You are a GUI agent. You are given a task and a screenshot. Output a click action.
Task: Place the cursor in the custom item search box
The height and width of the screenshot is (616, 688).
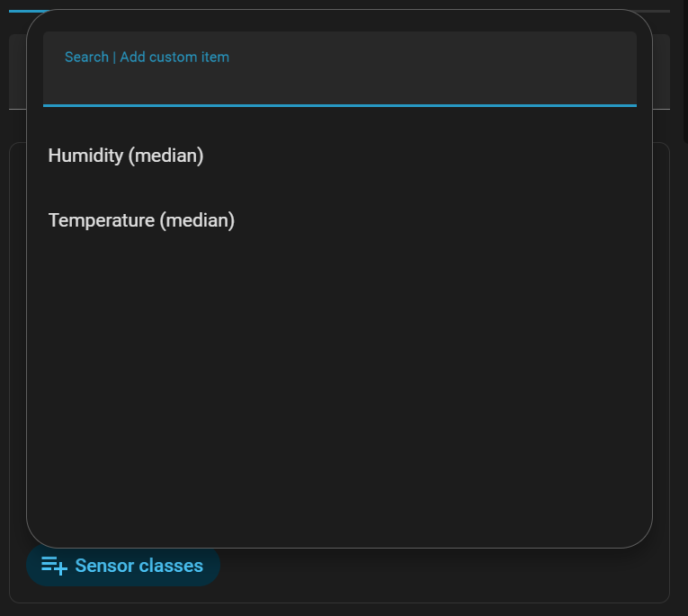(339, 76)
